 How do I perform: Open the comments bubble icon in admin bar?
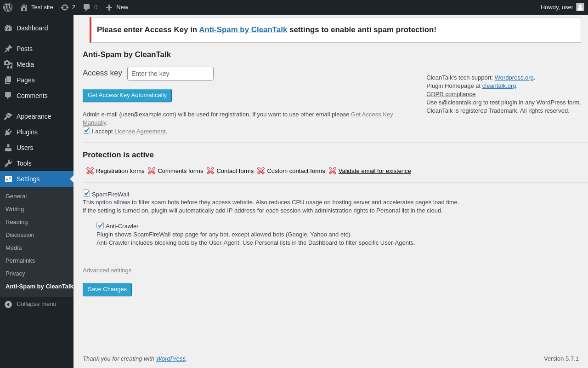86,7
